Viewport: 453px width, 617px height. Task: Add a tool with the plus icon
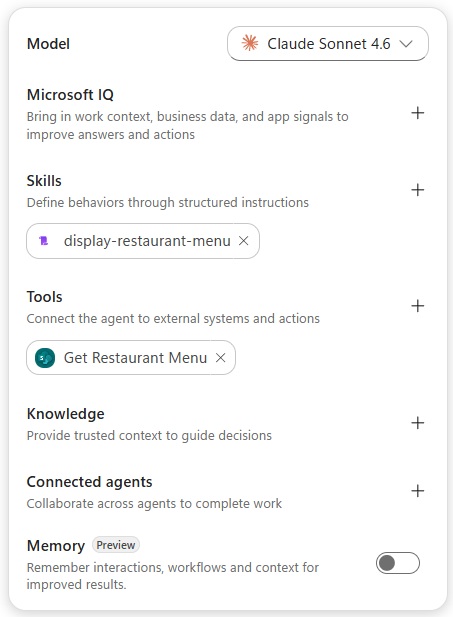click(418, 306)
